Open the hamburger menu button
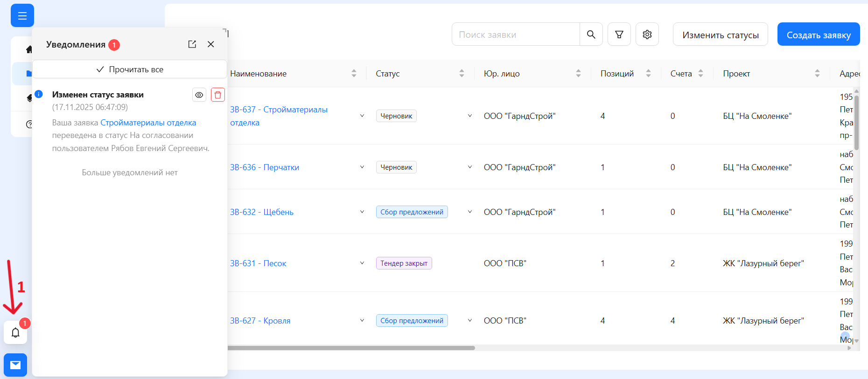Image resolution: width=868 pixels, height=379 pixels. [x=22, y=16]
